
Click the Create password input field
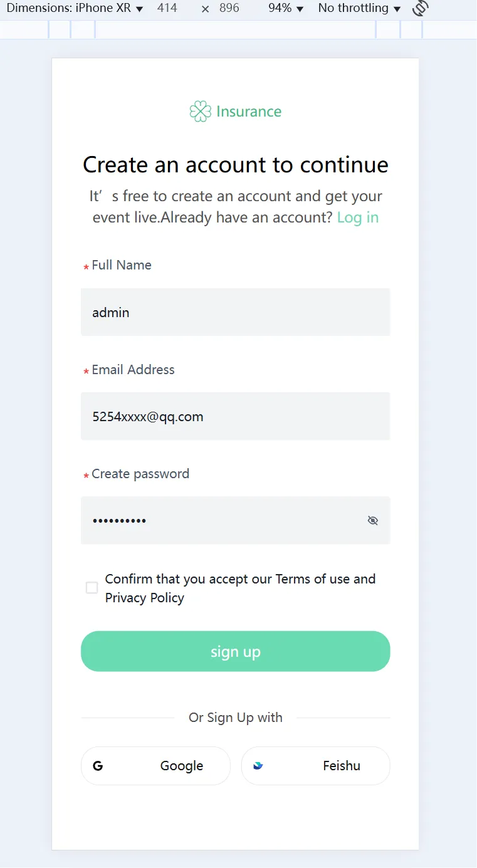(x=236, y=520)
